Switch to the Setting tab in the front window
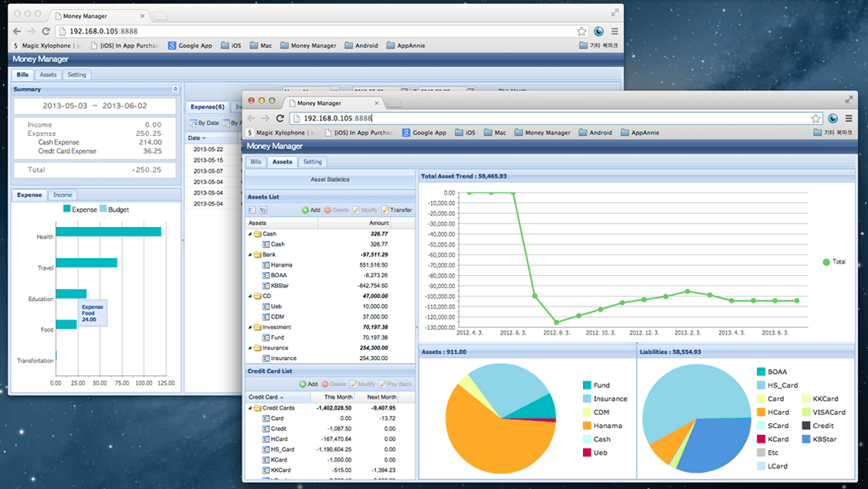The width and height of the screenshot is (868, 489). point(313,162)
